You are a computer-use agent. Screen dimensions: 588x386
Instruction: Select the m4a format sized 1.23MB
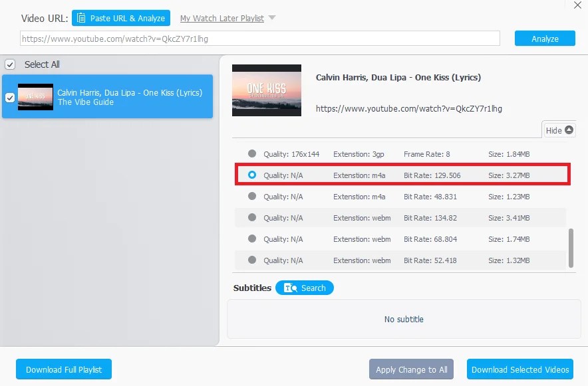coord(252,196)
